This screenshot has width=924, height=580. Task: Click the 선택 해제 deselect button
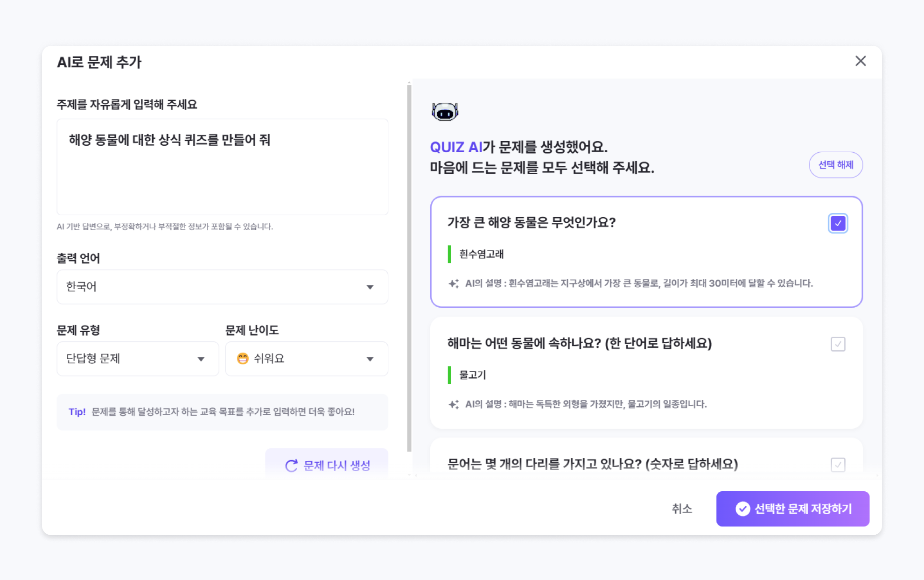(x=835, y=165)
